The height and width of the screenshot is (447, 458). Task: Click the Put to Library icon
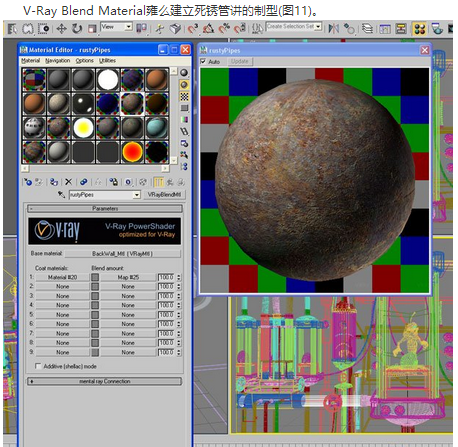[x=113, y=182]
